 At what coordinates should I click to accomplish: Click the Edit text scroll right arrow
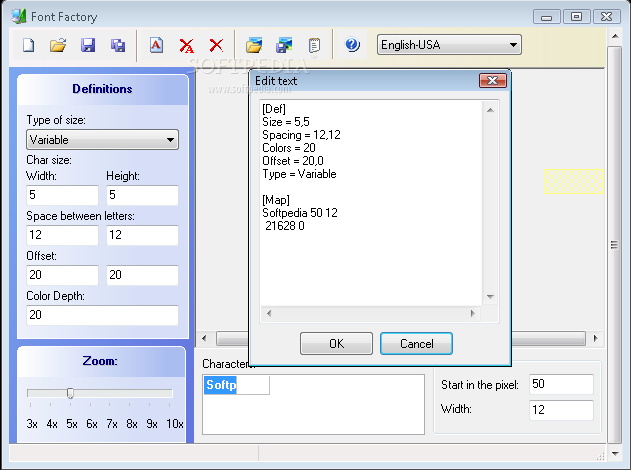pyautogui.click(x=473, y=313)
